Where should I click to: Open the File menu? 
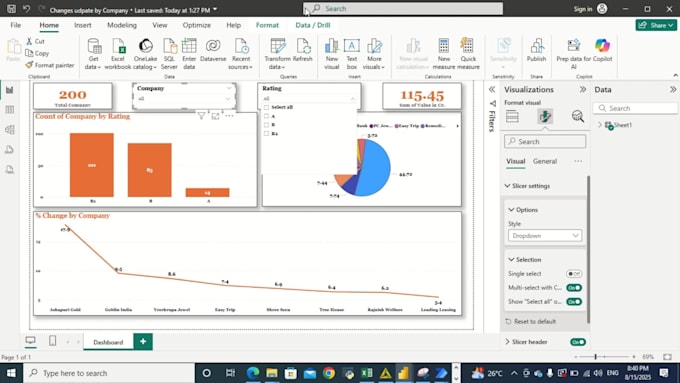coord(16,25)
